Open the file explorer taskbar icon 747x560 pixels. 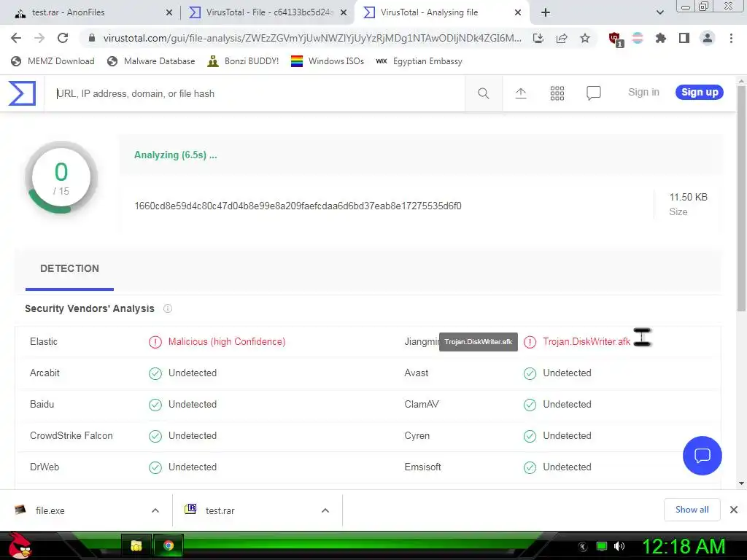click(136, 545)
